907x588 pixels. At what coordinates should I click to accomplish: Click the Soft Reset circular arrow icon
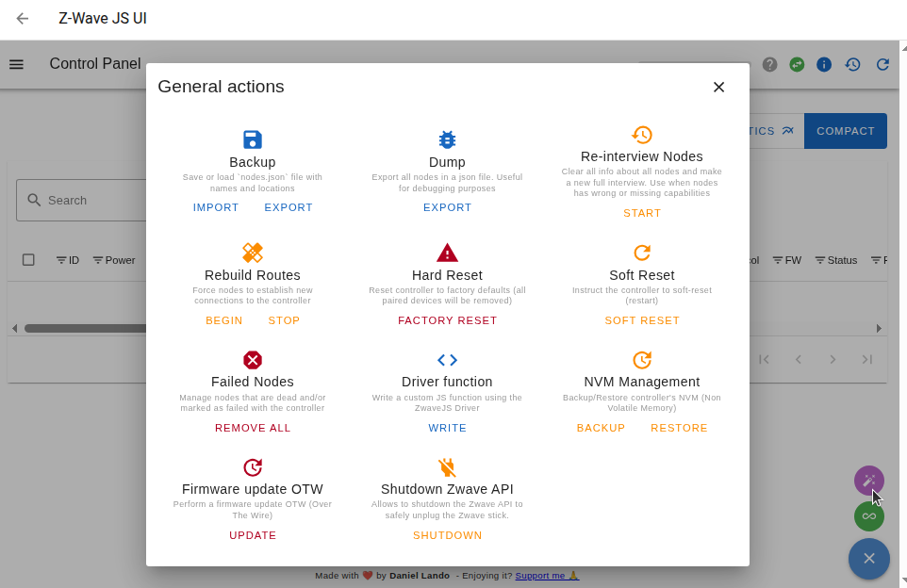(x=641, y=253)
